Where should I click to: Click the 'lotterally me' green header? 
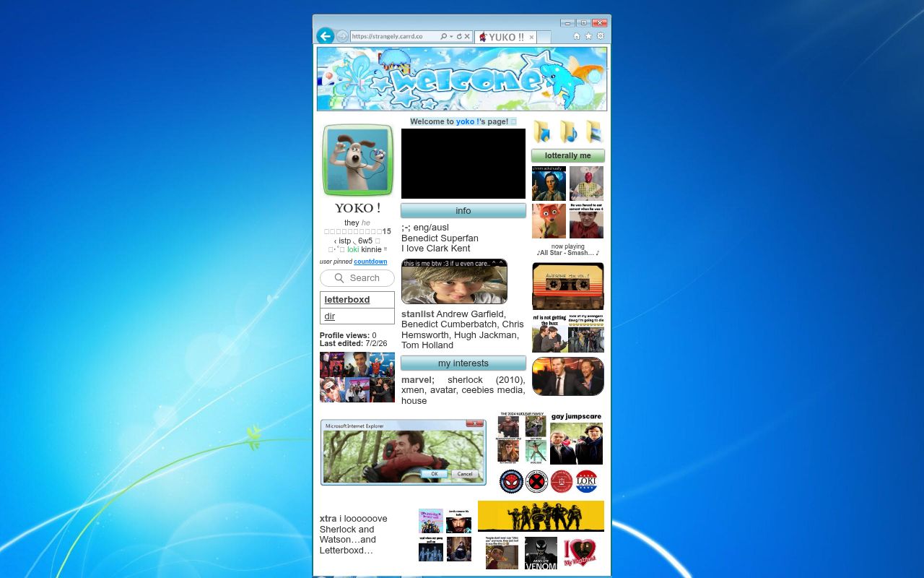568,155
